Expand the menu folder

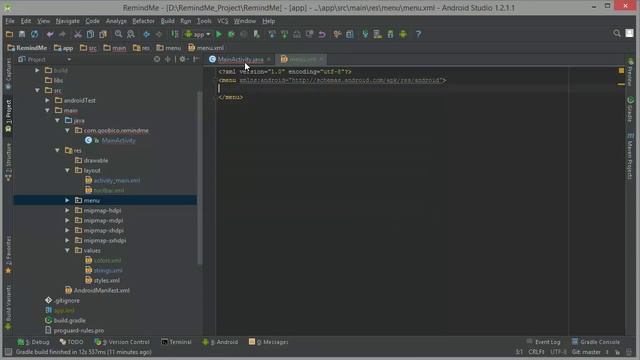67,200
